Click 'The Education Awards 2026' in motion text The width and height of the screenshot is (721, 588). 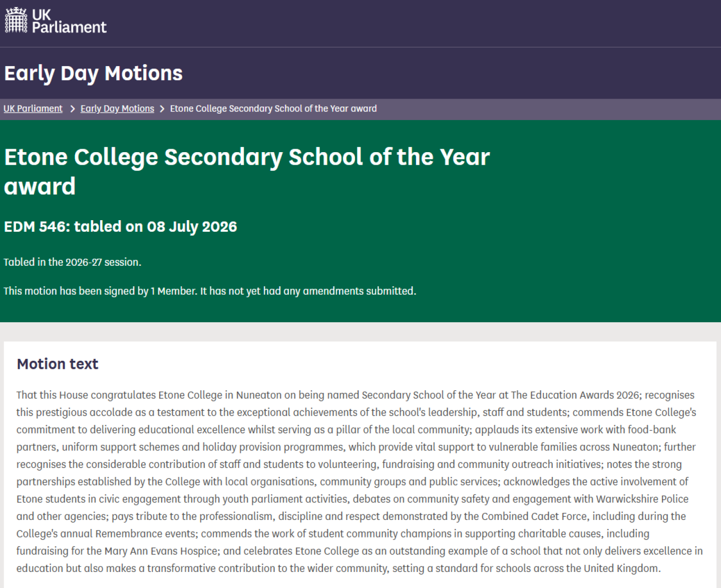(575, 395)
